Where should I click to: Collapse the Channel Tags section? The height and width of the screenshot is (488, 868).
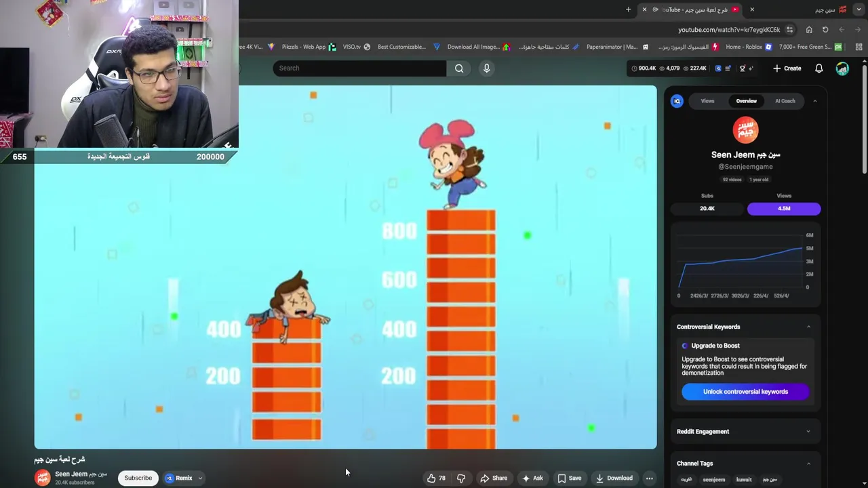808,464
